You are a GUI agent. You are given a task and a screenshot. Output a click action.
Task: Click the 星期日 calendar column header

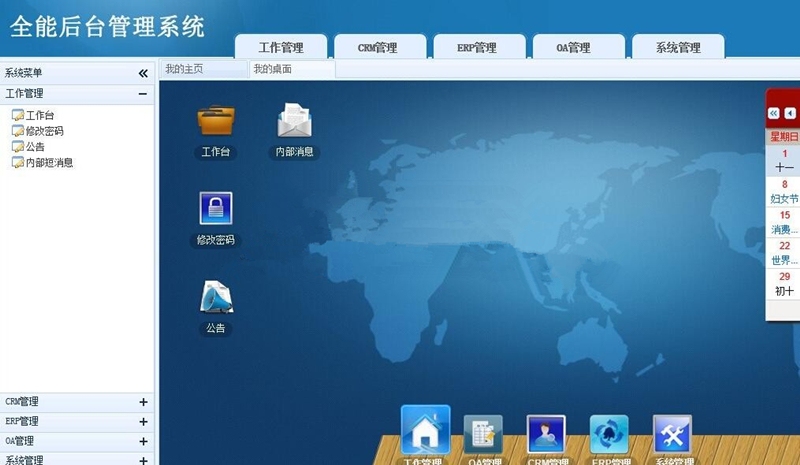(784, 136)
